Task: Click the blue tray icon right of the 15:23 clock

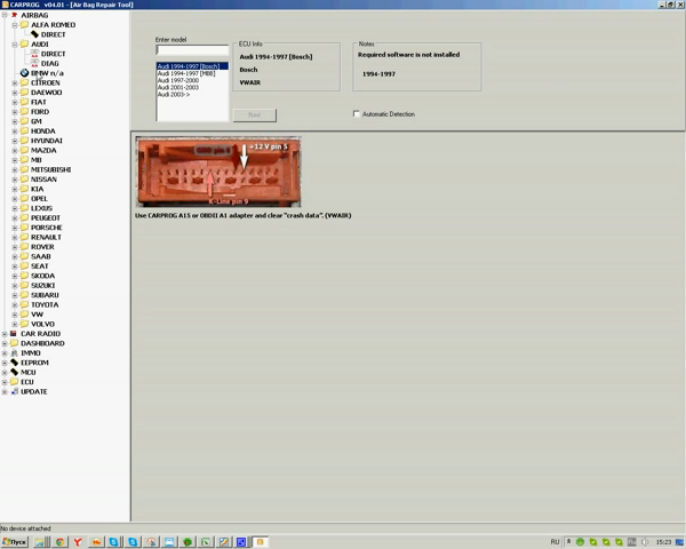Action: pos(679,542)
